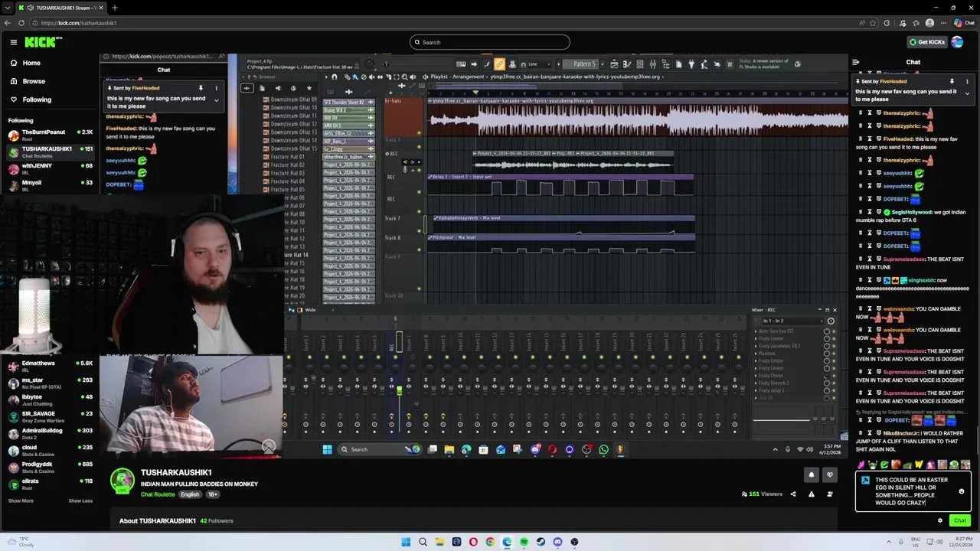Unpin the FiveHeaded pinned message
980x551 pixels.
(x=952, y=81)
